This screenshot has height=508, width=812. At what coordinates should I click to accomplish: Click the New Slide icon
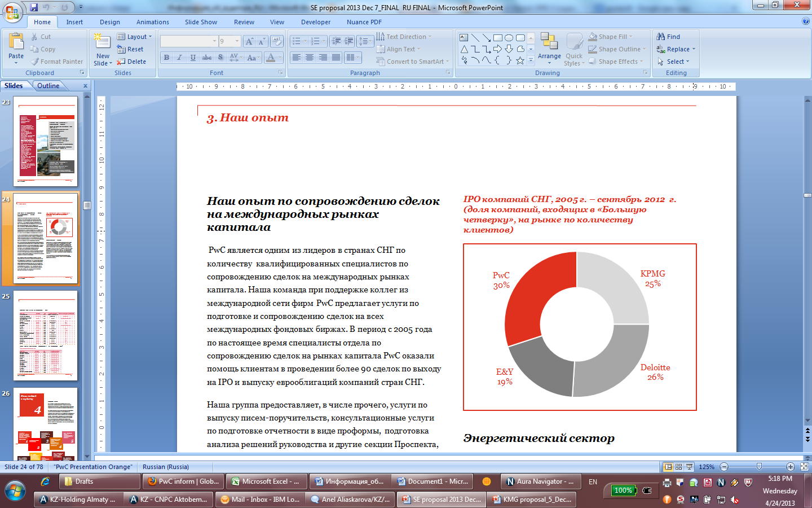click(x=102, y=41)
